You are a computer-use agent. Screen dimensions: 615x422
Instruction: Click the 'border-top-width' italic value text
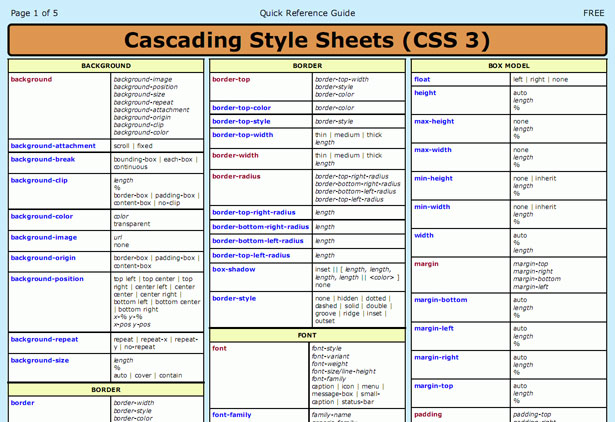click(342, 79)
